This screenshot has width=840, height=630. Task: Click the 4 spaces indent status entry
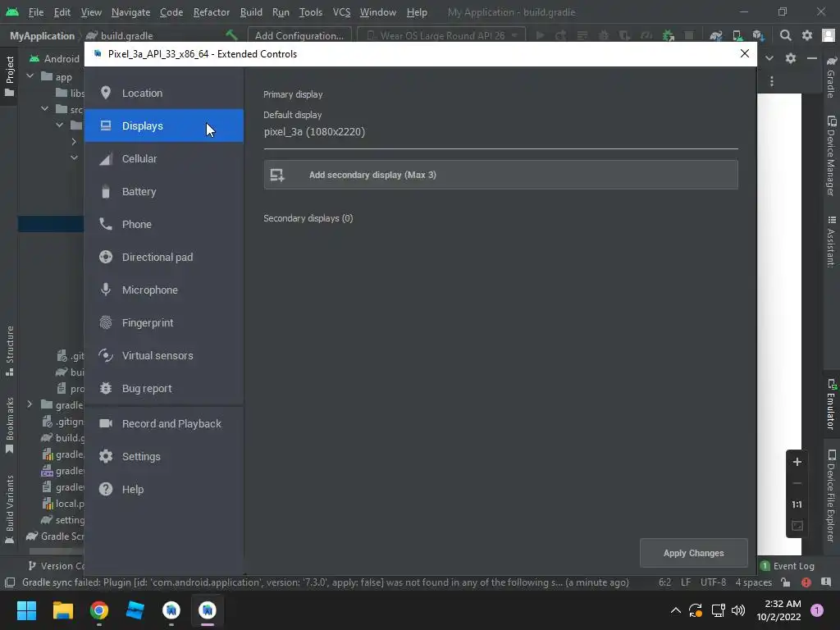click(x=753, y=582)
